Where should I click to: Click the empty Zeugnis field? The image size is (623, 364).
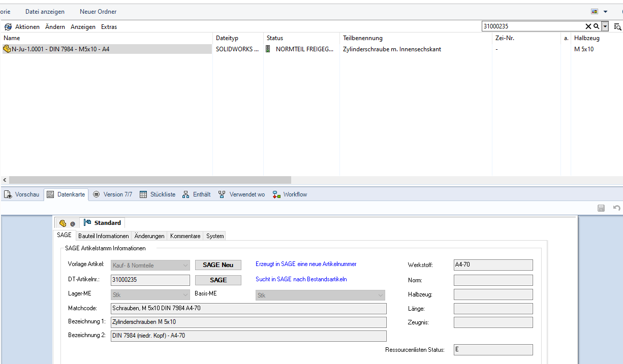(493, 322)
